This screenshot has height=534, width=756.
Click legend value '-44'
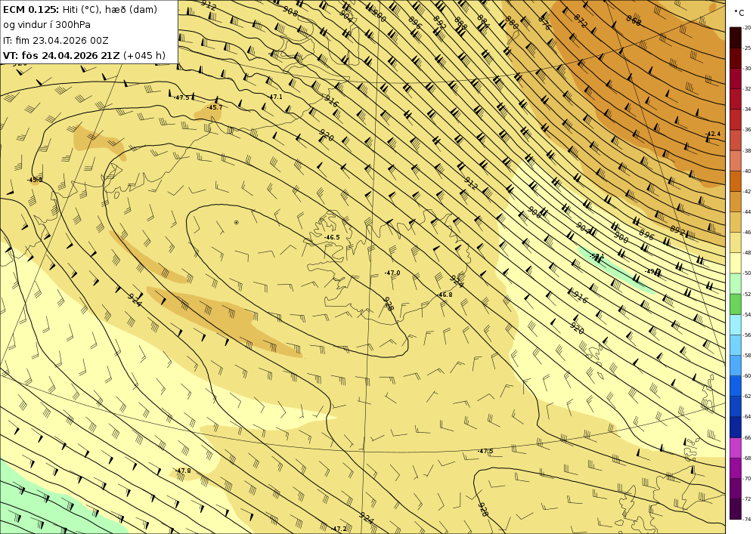pyautogui.click(x=748, y=212)
